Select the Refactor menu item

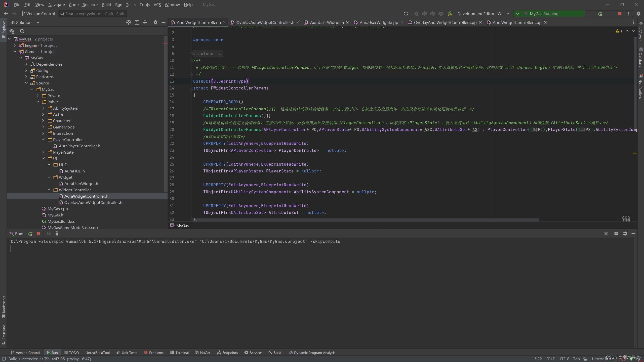coord(90,5)
